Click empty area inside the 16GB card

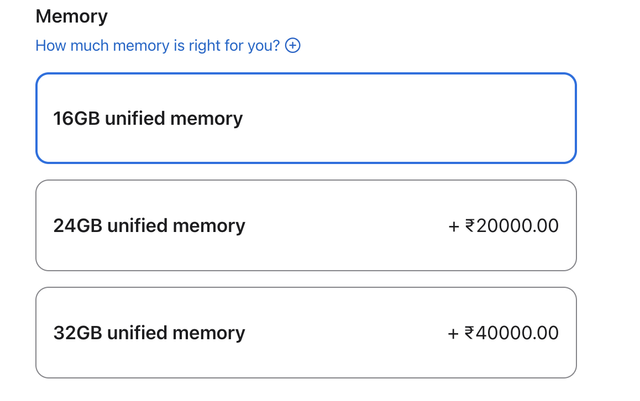click(420, 118)
